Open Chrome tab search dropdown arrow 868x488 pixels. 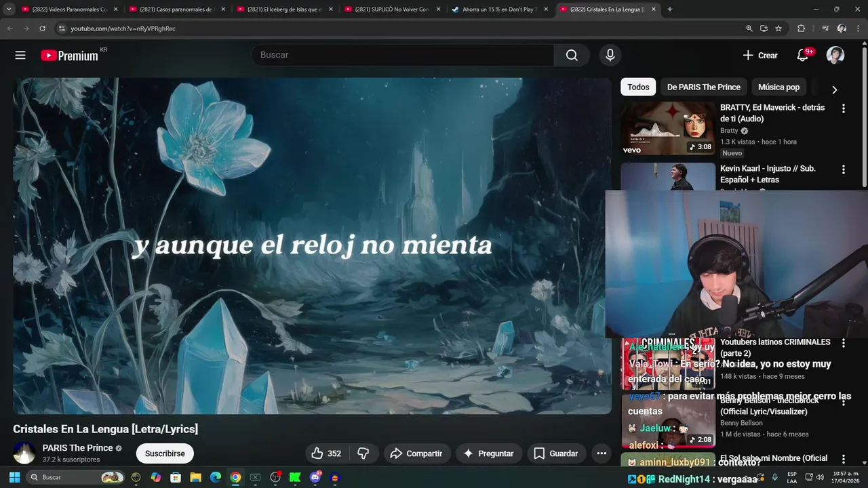pos(9,9)
